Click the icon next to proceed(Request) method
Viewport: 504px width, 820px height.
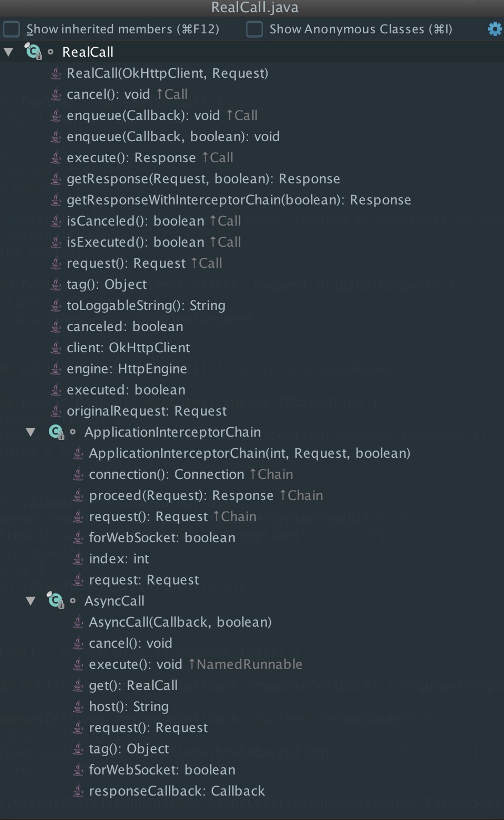pyautogui.click(x=78, y=495)
